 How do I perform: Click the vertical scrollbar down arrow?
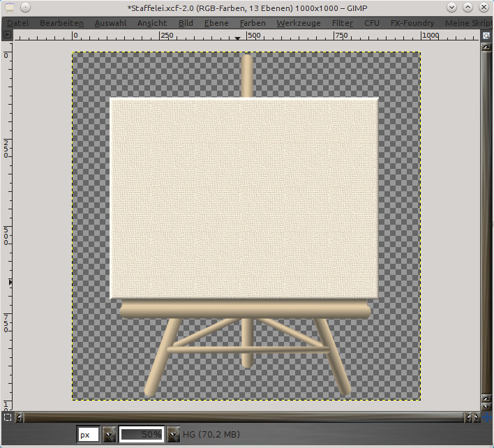(486, 405)
